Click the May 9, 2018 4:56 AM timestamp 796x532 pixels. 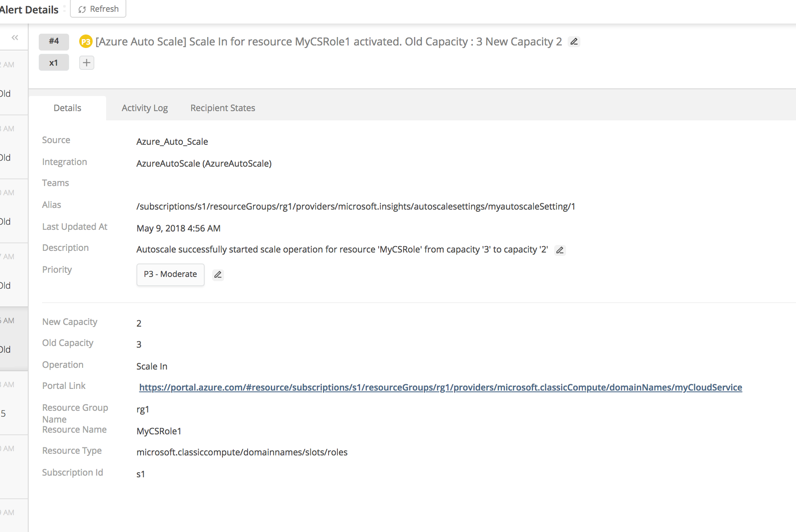pos(179,229)
